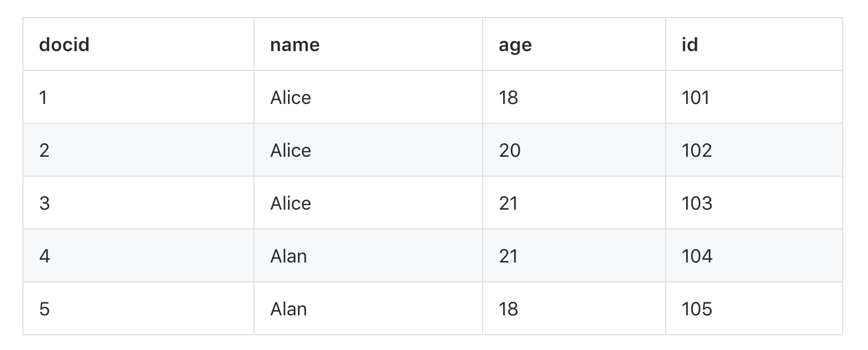Screen dimensions: 868x350
Task: Click Alice in the row with id 101
Action: [x=290, y=97]
